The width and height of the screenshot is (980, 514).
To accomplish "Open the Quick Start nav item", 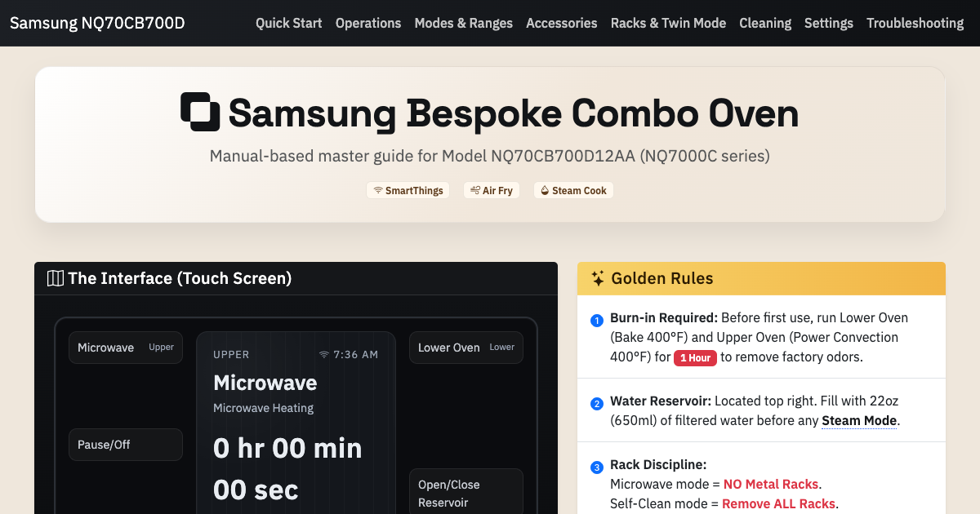I will [x=289, y=23].
